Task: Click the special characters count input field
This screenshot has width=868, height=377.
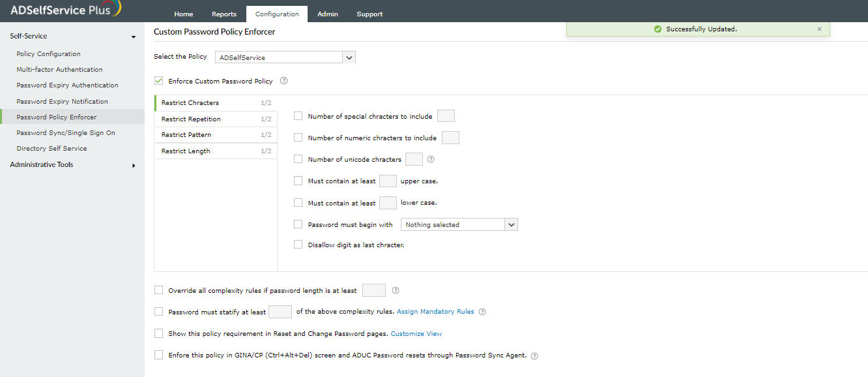Action: point(446,115)
